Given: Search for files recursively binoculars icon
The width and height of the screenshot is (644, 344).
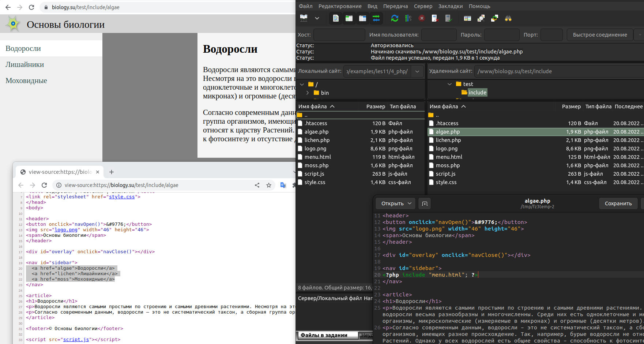Looking at the screenshot, I should (508, 18).
